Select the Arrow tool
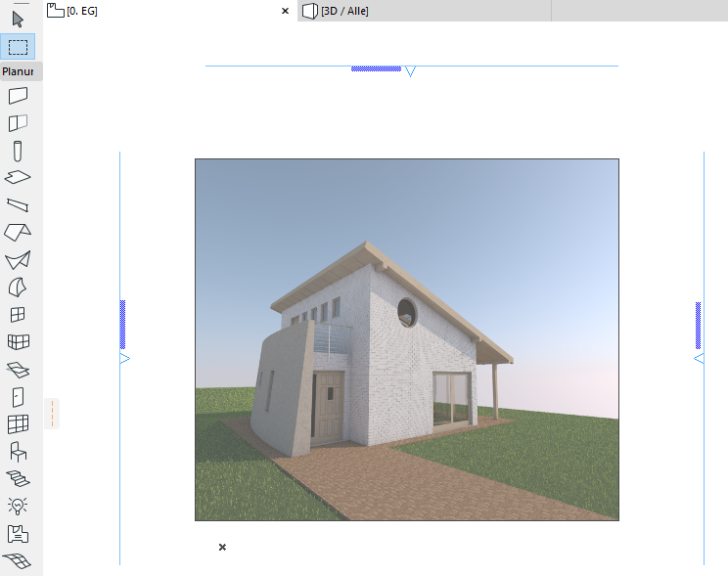This screenshot has width=728, height=576. point(18,20)
